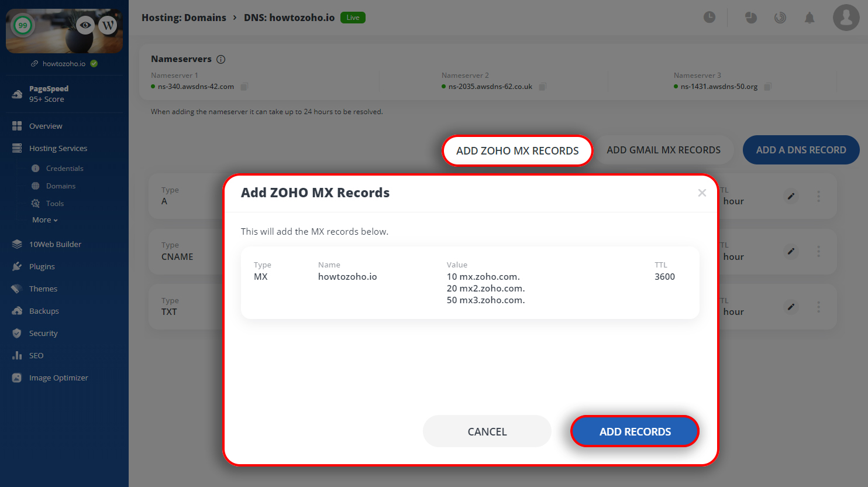Open Security in sidebar
868x487 pixels.
pos(43,333)
